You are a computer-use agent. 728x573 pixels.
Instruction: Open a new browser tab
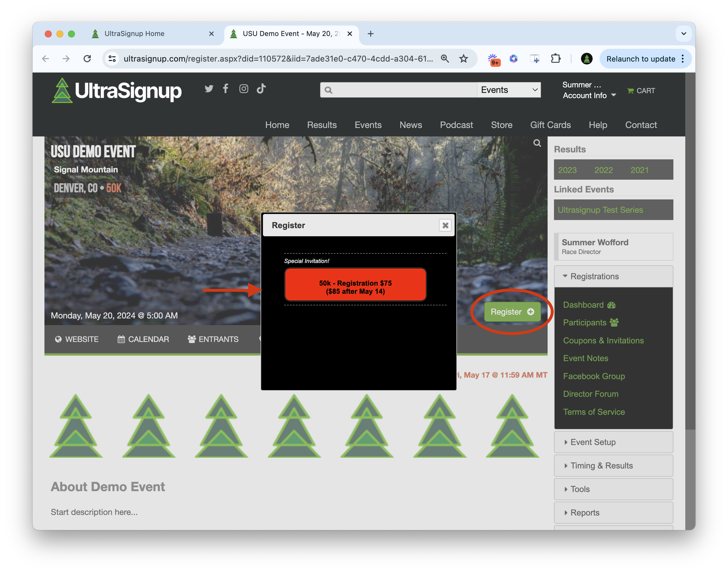[370, 34]
